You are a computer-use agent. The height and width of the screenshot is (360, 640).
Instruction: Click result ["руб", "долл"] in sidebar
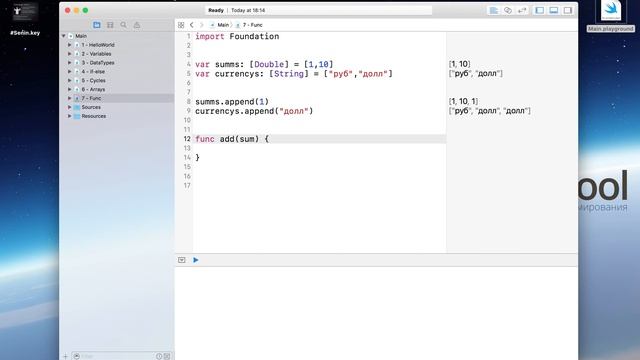pos(476,73)
